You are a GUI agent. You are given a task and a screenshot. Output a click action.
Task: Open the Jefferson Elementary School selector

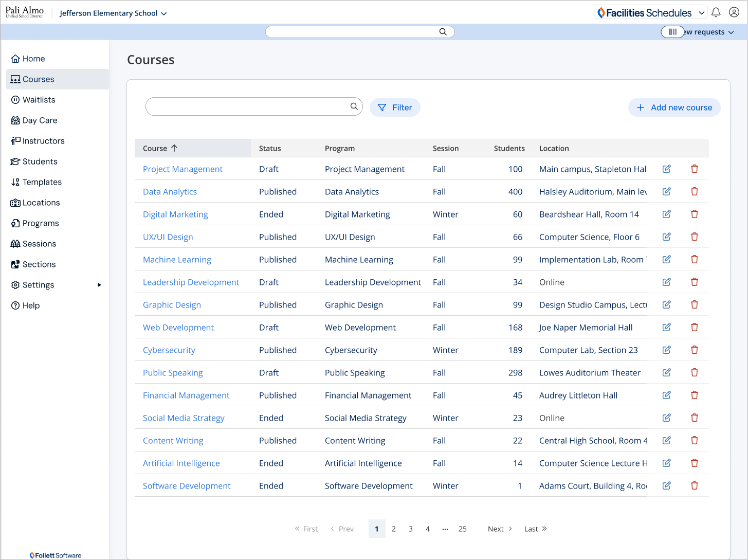click(x=113, y=13)
